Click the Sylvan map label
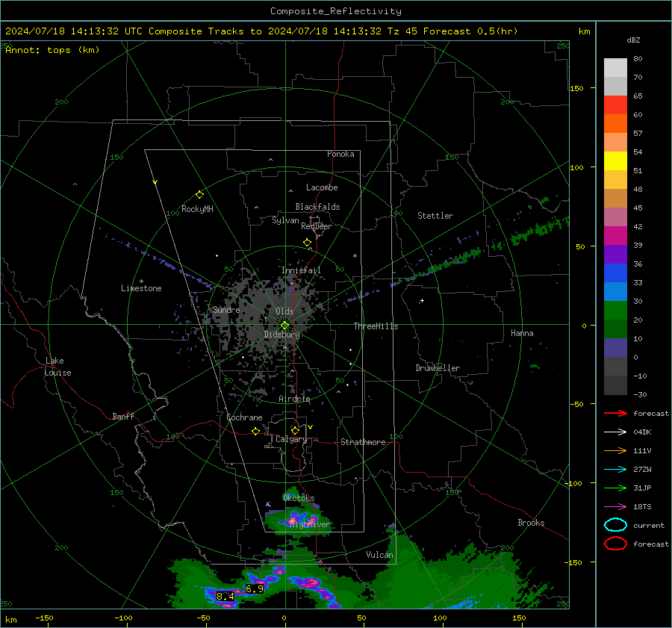672x628 pixels. (285, 220)
